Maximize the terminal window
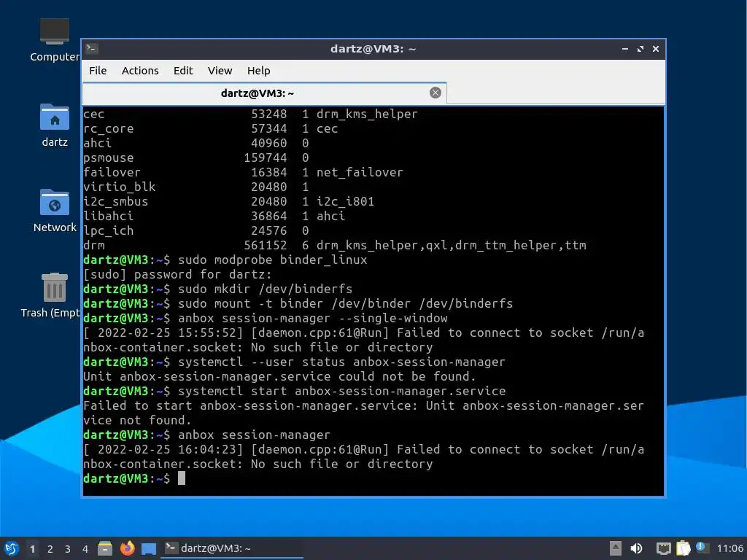Screen dimensions: 747x560 coord(640,49)
